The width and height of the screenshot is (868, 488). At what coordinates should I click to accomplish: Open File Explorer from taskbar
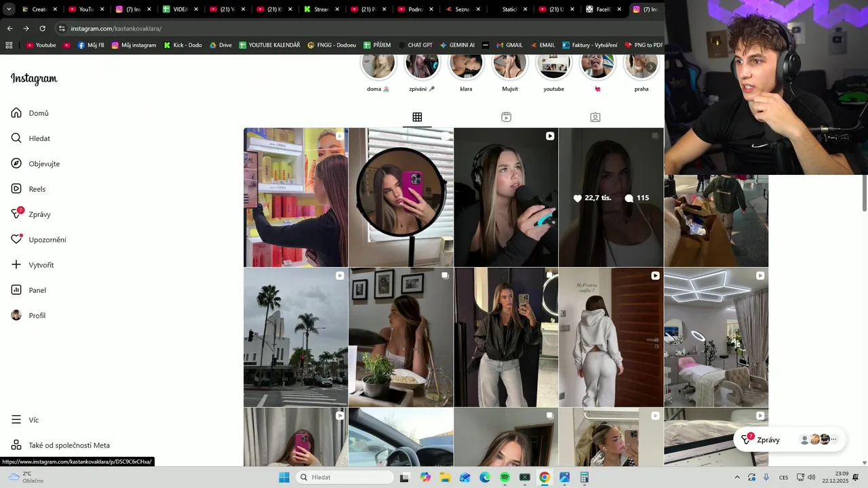(445, 477)
